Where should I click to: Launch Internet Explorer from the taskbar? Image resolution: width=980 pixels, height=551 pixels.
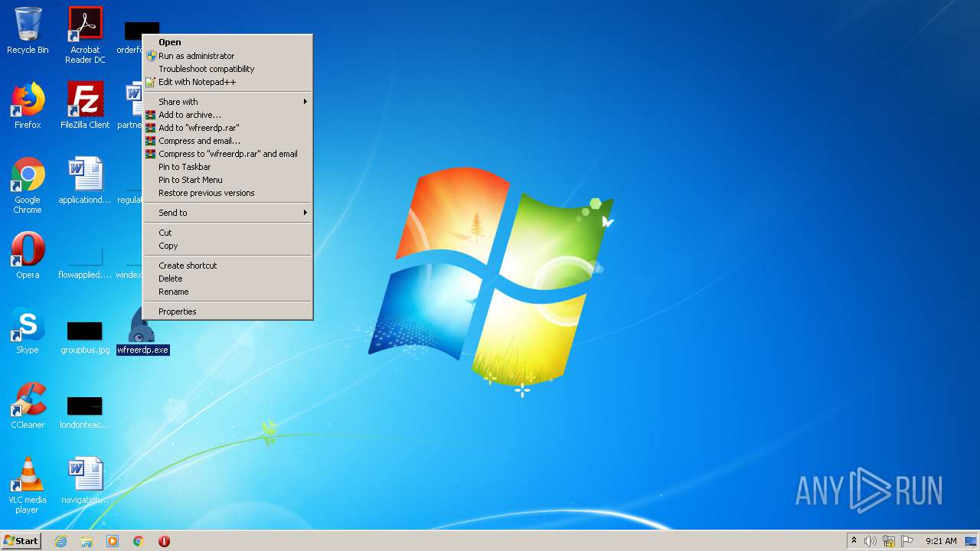click(60, 541)
